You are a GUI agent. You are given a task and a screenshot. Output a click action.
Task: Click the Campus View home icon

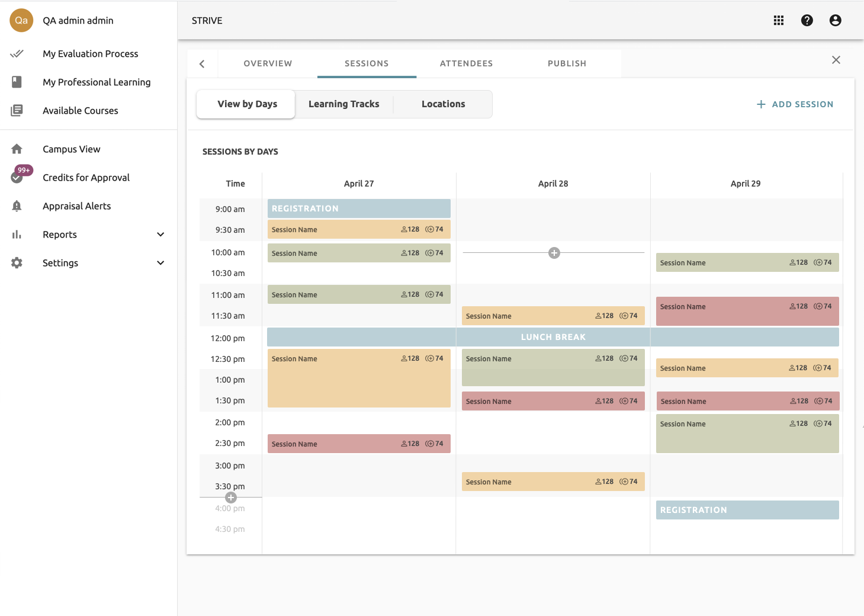[17, 149]
